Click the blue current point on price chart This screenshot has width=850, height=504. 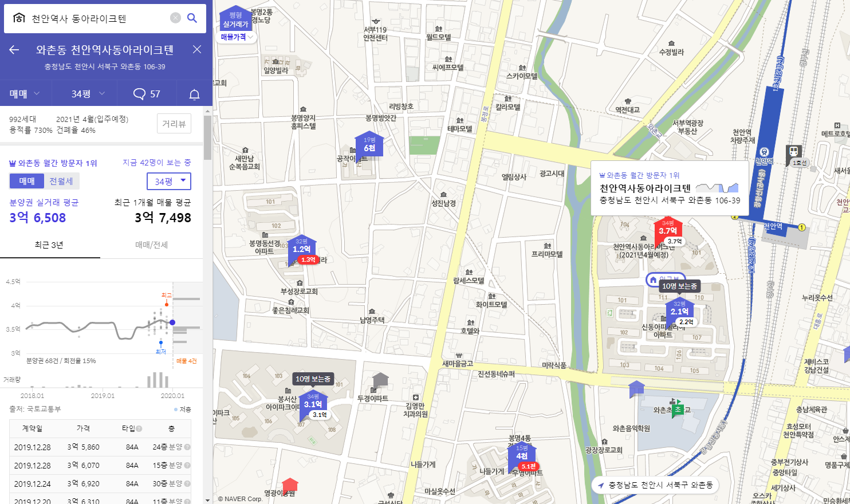(x=172, y=322)
